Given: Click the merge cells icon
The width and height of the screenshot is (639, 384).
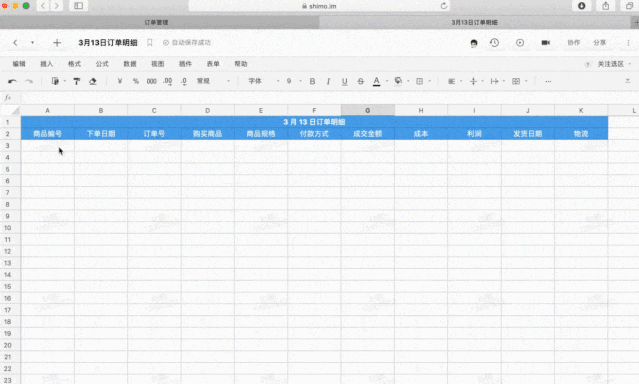Looking at the screenshot, I should (516, 81).
